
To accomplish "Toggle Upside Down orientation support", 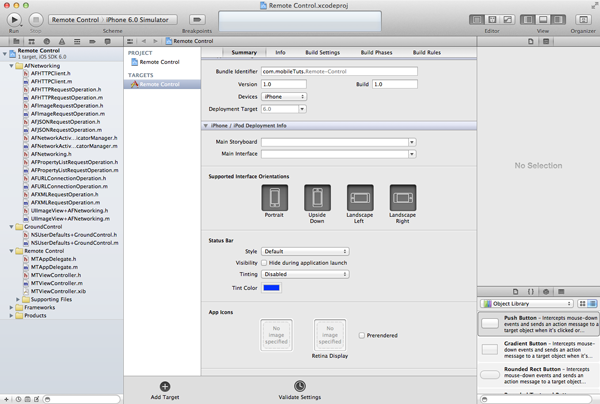I will coord(317,197).
